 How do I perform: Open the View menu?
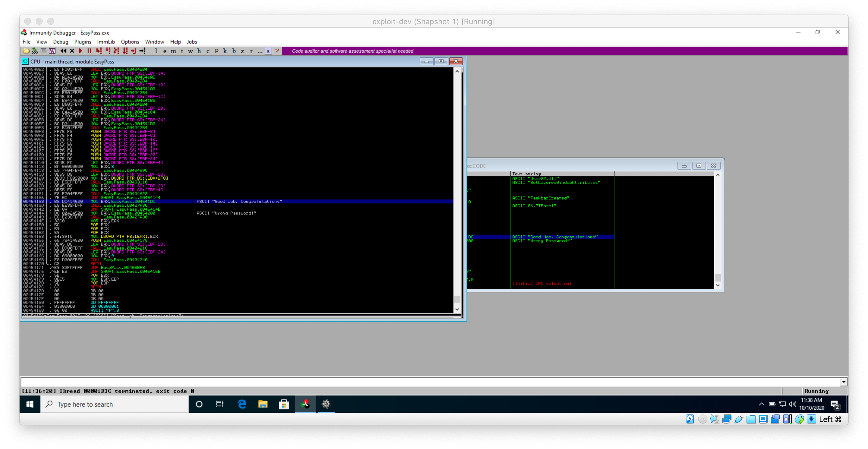click(41, 42)
